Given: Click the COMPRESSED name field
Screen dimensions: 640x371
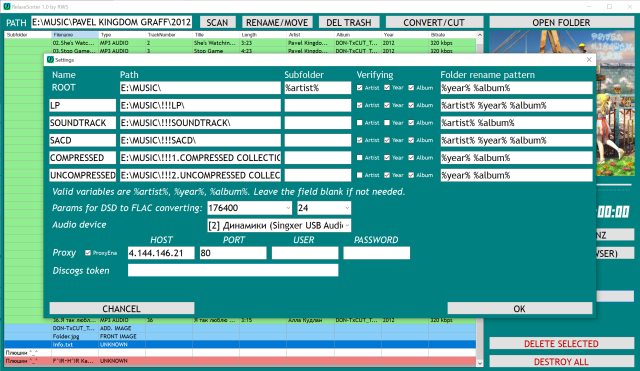Looking at the screenshot, I should 83,158.
